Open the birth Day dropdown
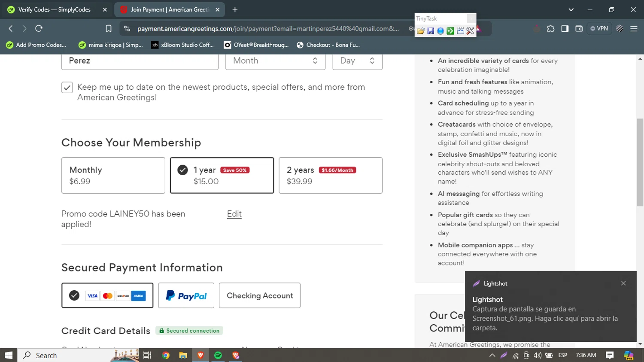 358,61
